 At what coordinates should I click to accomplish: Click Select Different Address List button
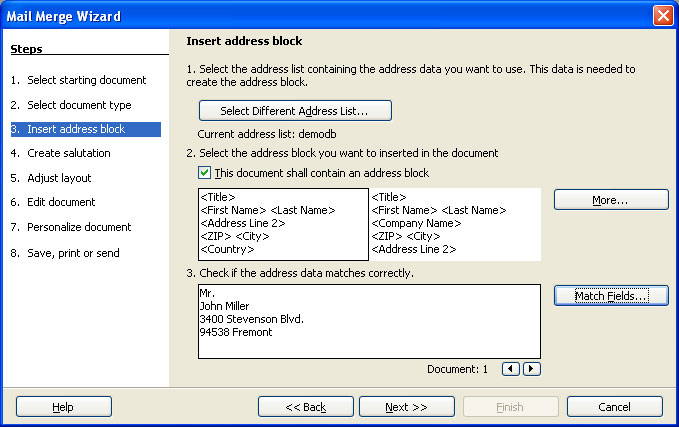(295, 110)
